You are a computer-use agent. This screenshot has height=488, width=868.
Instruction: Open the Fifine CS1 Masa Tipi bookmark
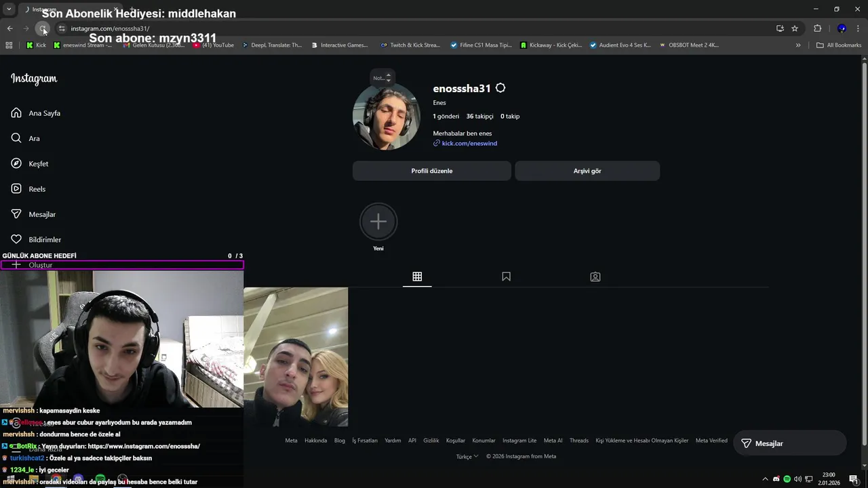[x=481, y=45]
